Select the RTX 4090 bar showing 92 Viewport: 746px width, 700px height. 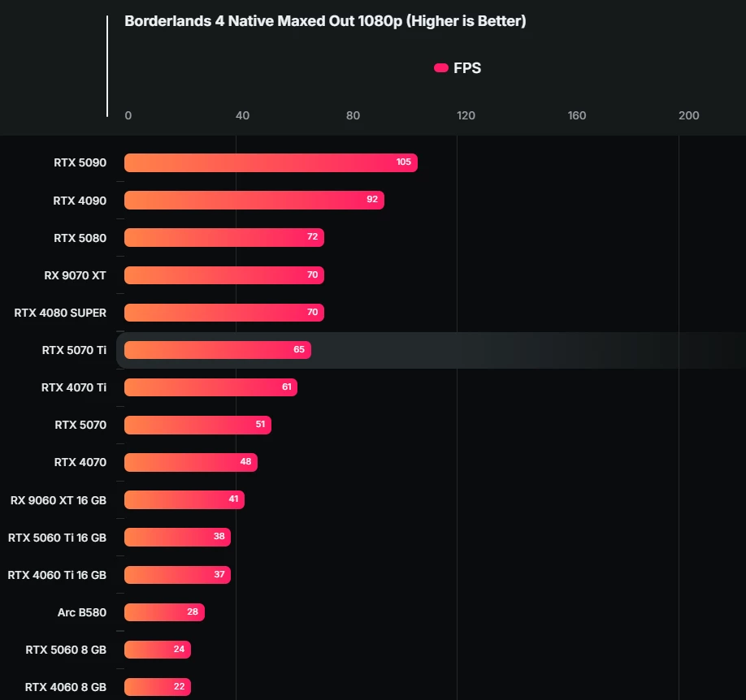click(254, 201)
